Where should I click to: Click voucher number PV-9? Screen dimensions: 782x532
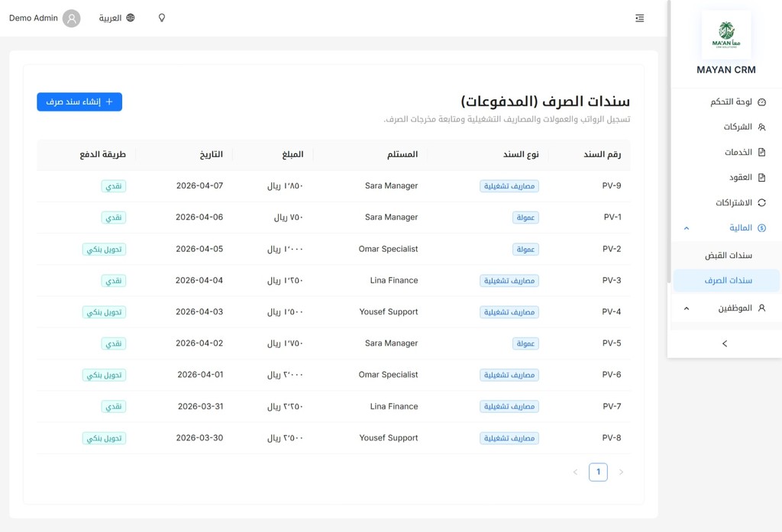tap(612, 186)
